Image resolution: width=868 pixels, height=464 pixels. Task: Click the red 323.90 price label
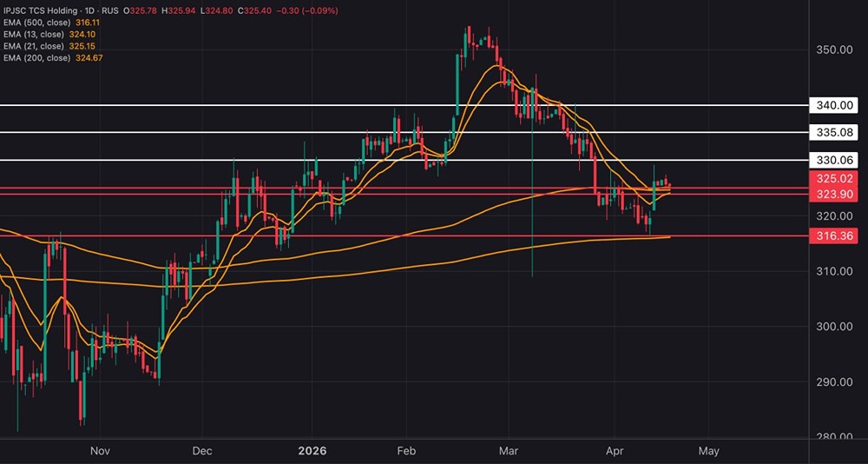tap(833, 194)
